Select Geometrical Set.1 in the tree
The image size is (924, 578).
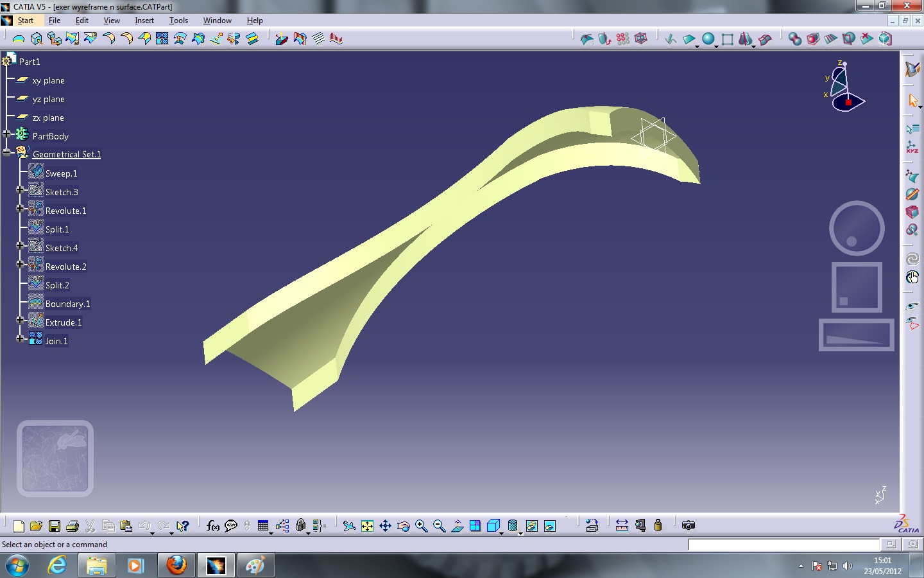67,154
